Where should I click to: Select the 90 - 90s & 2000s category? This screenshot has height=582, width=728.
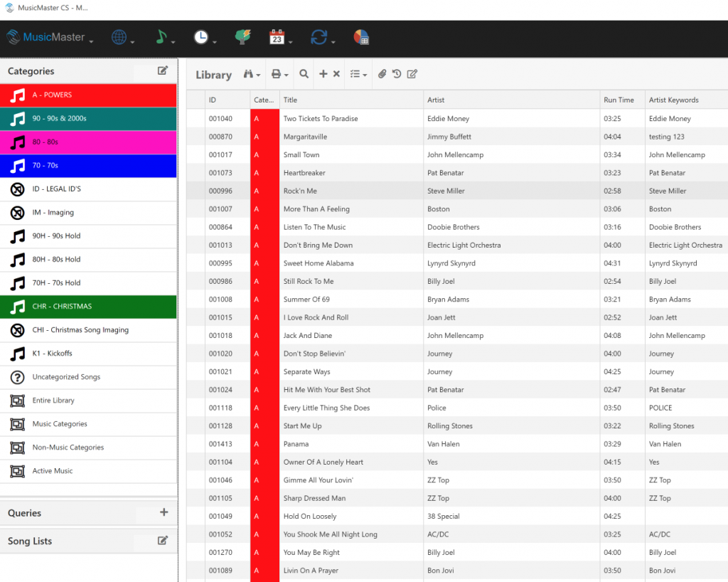pyautogui.click(x=88, y=119)
